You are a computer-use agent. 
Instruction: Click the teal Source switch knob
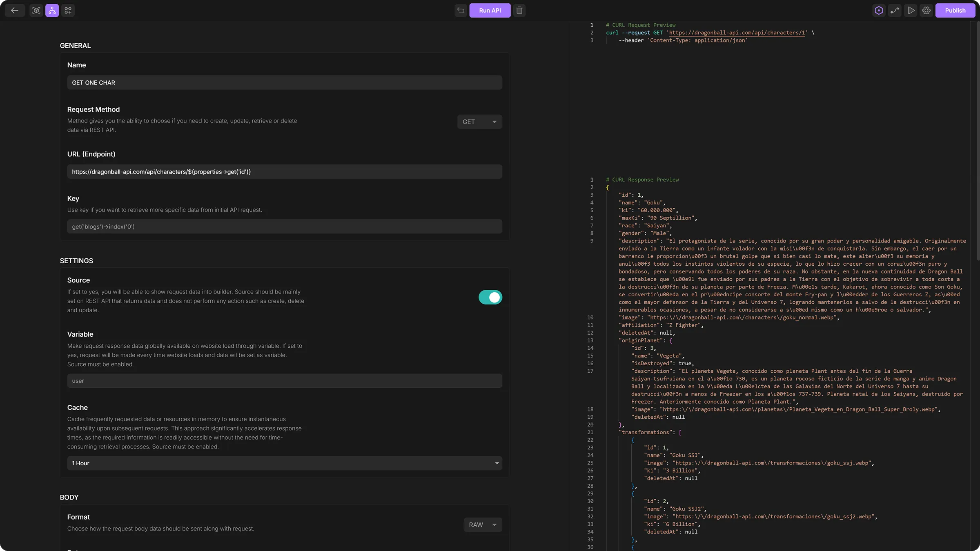click(x=494, y=297)
